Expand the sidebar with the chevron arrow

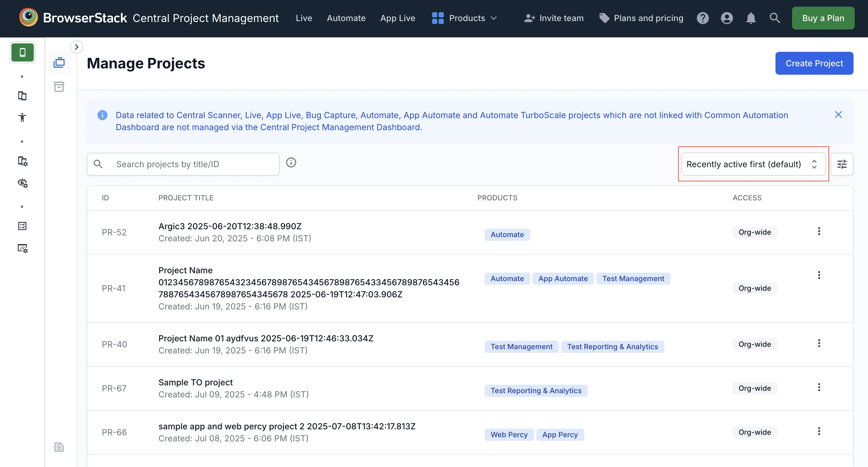pos(77,47)
